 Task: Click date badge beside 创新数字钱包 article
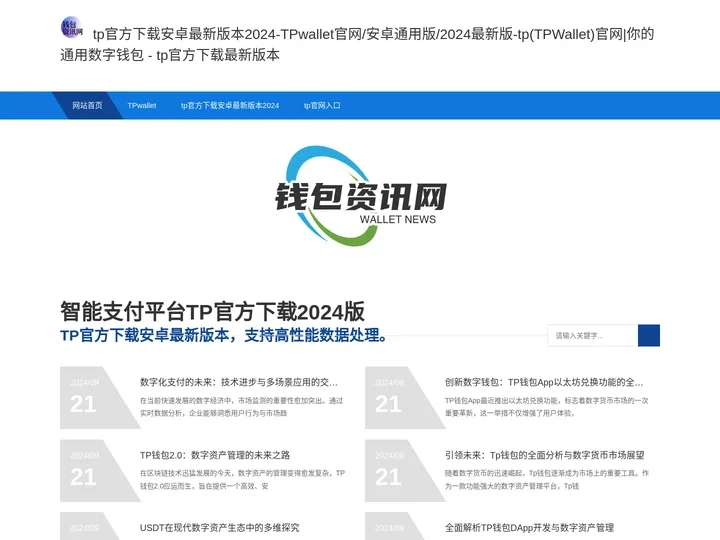405,398
